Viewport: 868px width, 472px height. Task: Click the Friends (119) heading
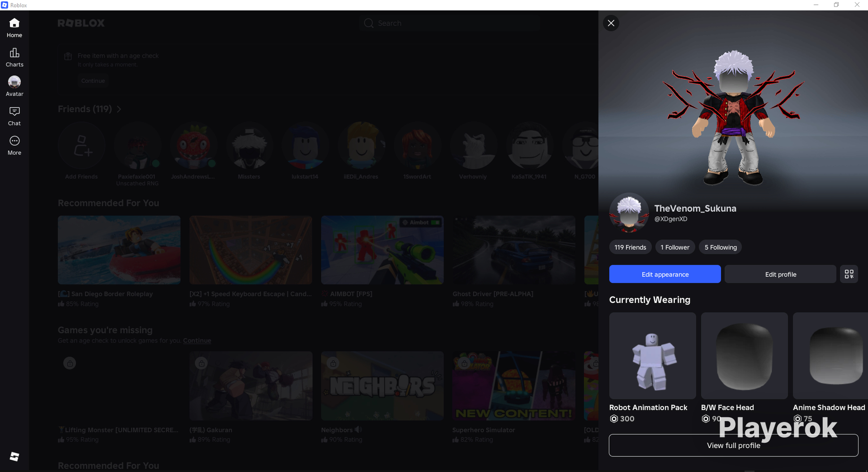click(x=85, y=110)
